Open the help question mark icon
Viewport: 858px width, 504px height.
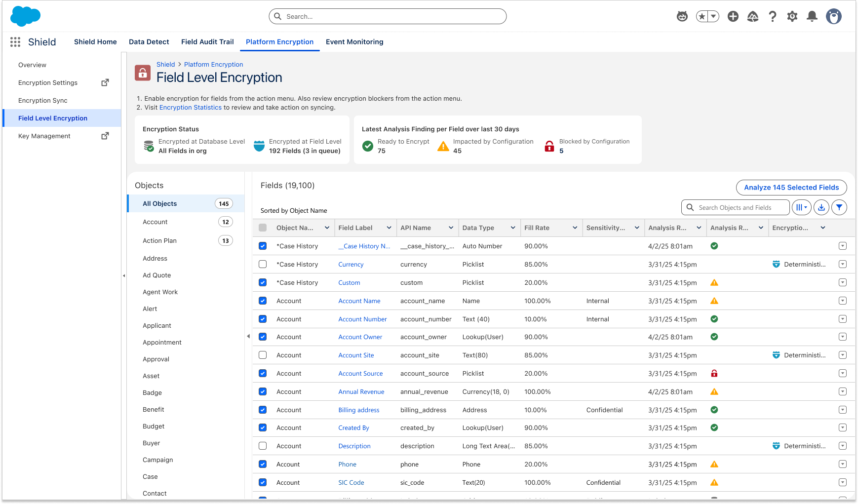coord(773,16)
